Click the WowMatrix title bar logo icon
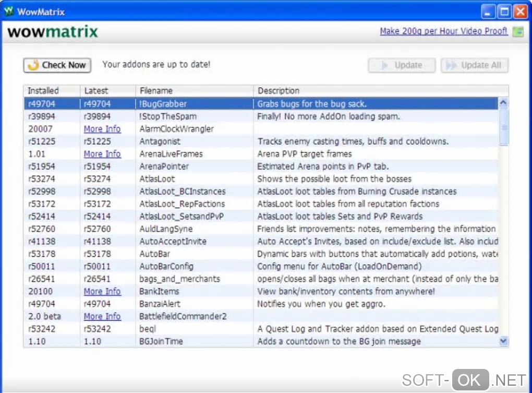This screenshot has height=393, width=532. (9, 11)
